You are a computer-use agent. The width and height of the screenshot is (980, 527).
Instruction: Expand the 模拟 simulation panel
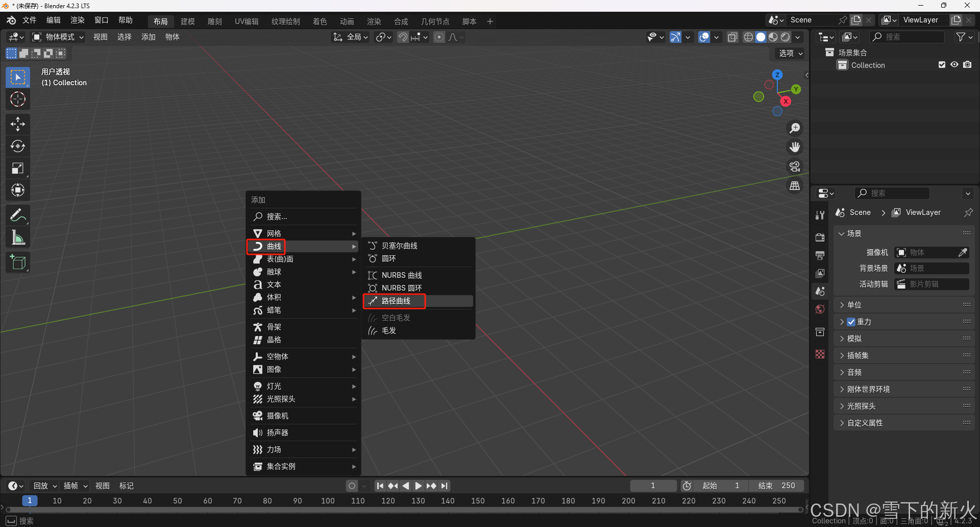pos(904,339)
